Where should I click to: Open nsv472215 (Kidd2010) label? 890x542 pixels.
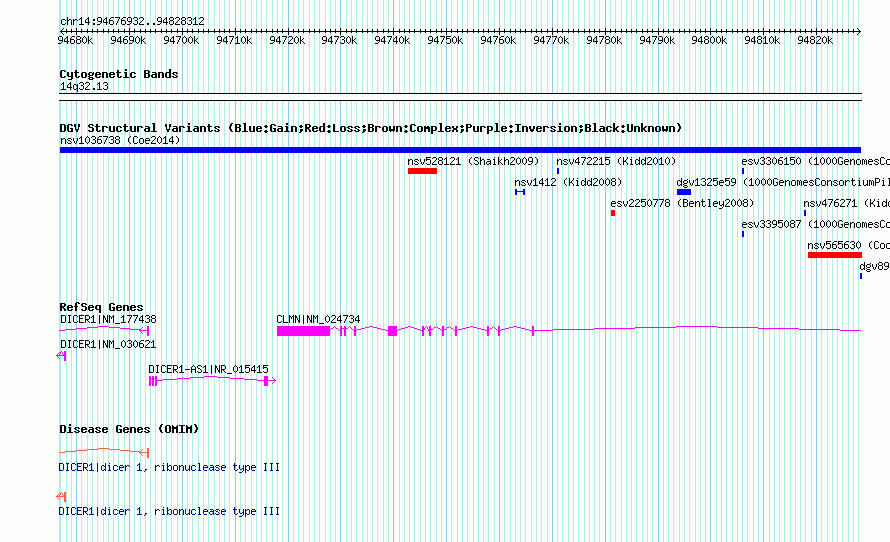click(616, 161)
